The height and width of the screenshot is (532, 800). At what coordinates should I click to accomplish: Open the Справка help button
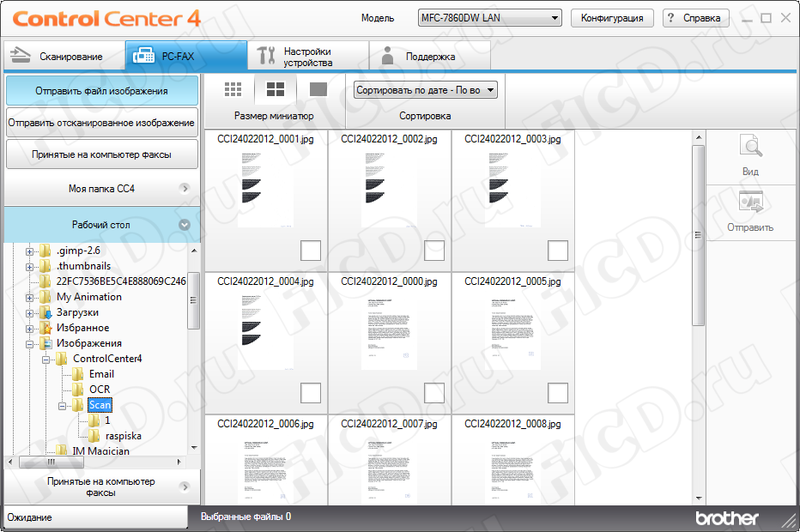click(696, 18)
